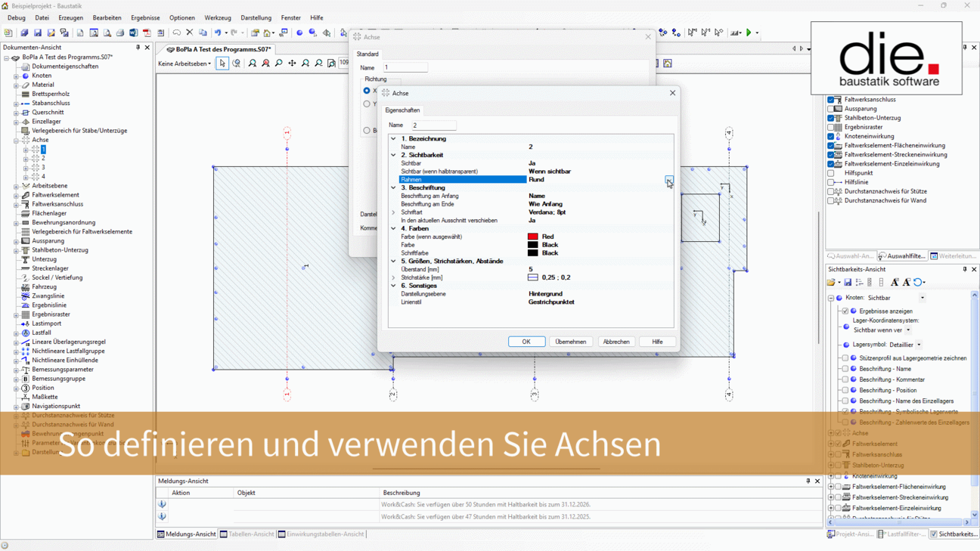980x551 pixels.
Task: Click the undo arrow icon
Action: pyautogui.click(x=218, y=33)
